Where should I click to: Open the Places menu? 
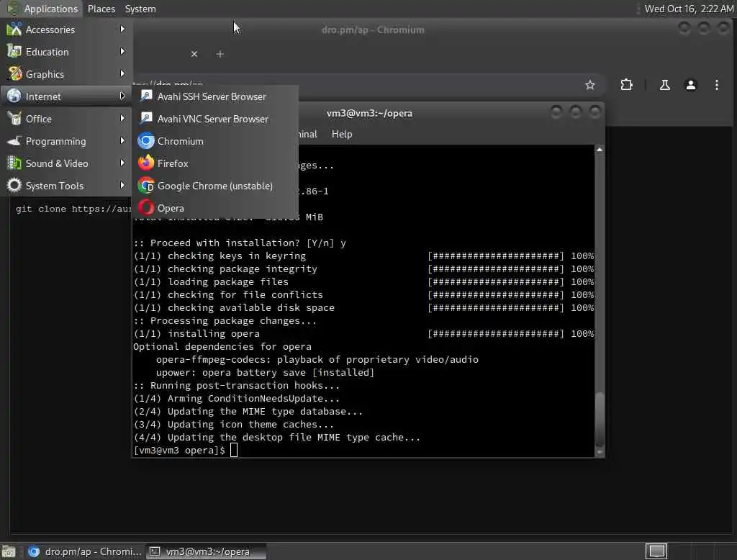pyautogui.click(x=101, y=9)
